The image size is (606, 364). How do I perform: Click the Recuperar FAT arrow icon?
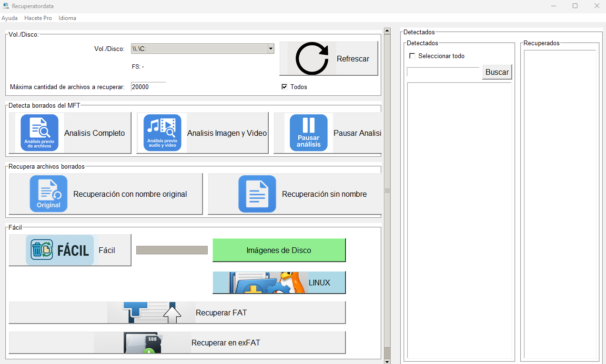151,313
